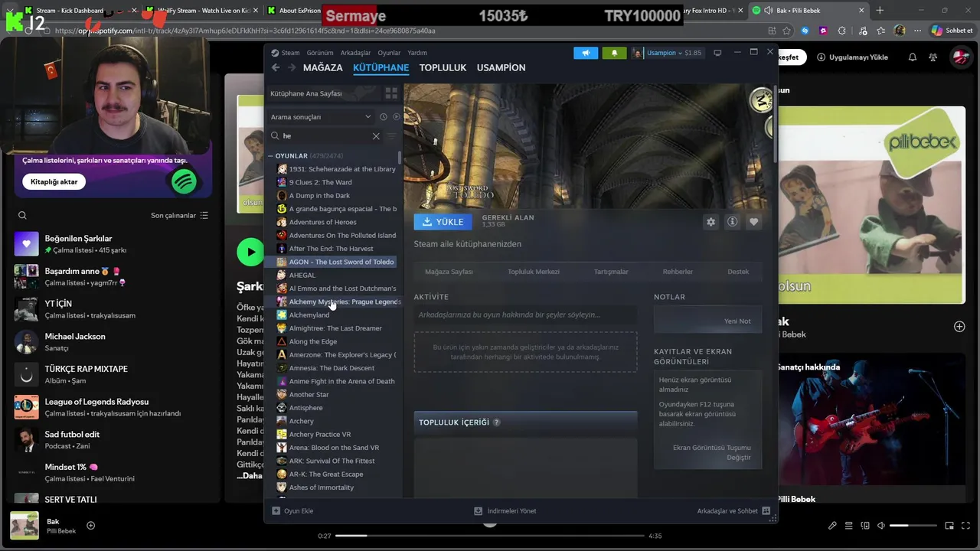Click Spotify green play button

tap(250, 252)
